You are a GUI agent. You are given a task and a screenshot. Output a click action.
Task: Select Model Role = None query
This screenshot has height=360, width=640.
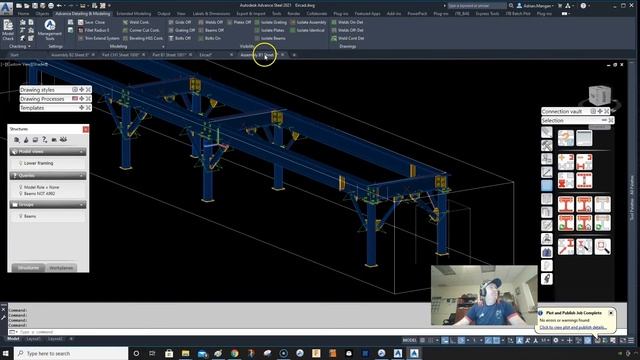41,187
